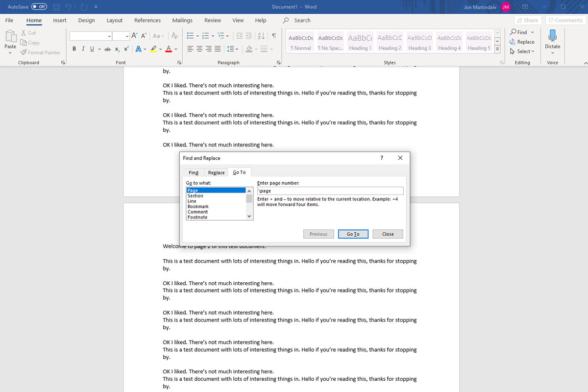Viewport: 588px width, 392px height.
Task: Apply Superscript formatting
Action: coord(125,49)
